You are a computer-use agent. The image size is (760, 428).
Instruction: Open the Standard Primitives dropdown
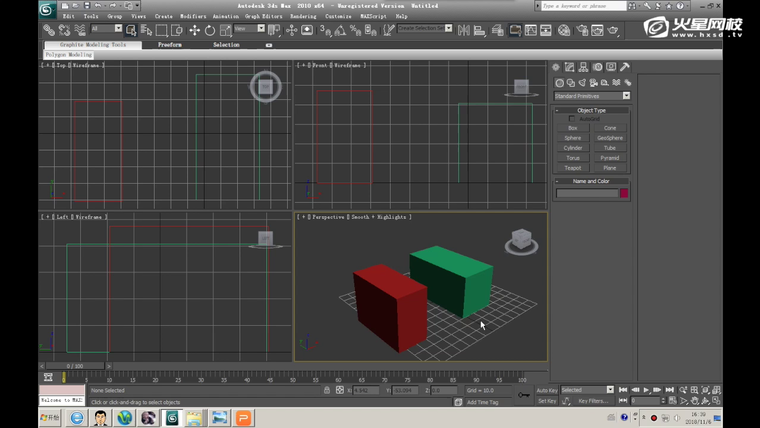tap(592, 96)
